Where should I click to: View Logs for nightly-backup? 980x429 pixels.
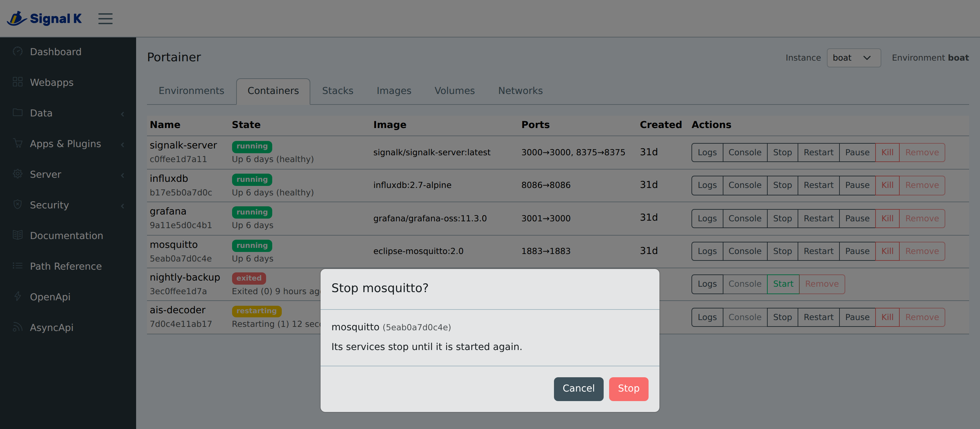tap(707, 284)
